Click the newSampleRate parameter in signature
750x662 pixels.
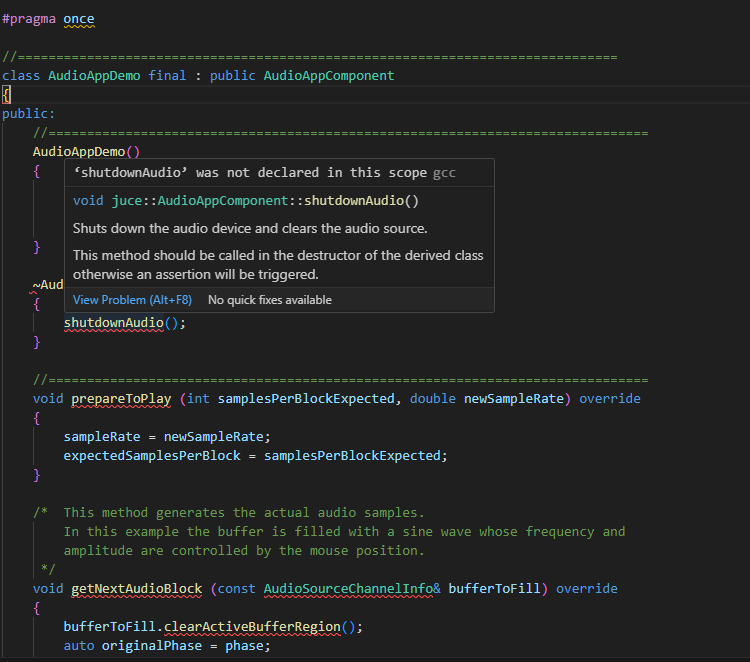(x=514, y=399)
